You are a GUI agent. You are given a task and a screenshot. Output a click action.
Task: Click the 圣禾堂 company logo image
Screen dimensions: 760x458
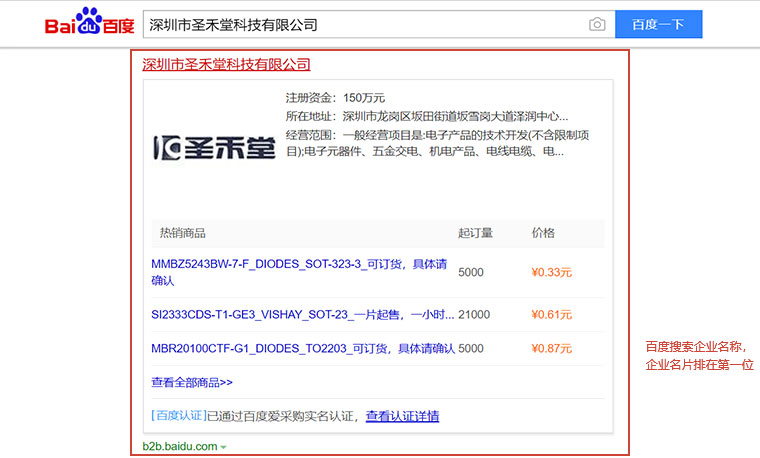[x=213, y=148]
